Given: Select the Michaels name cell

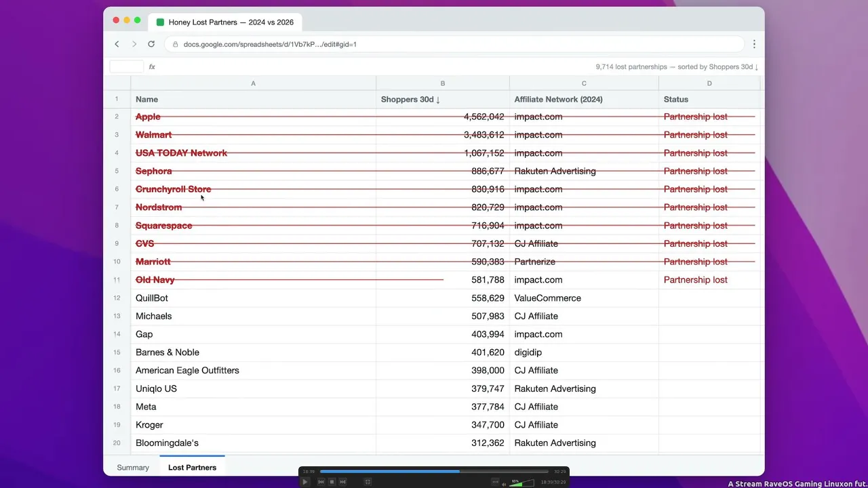Looking at the screenshot, I should coord(254,316).
